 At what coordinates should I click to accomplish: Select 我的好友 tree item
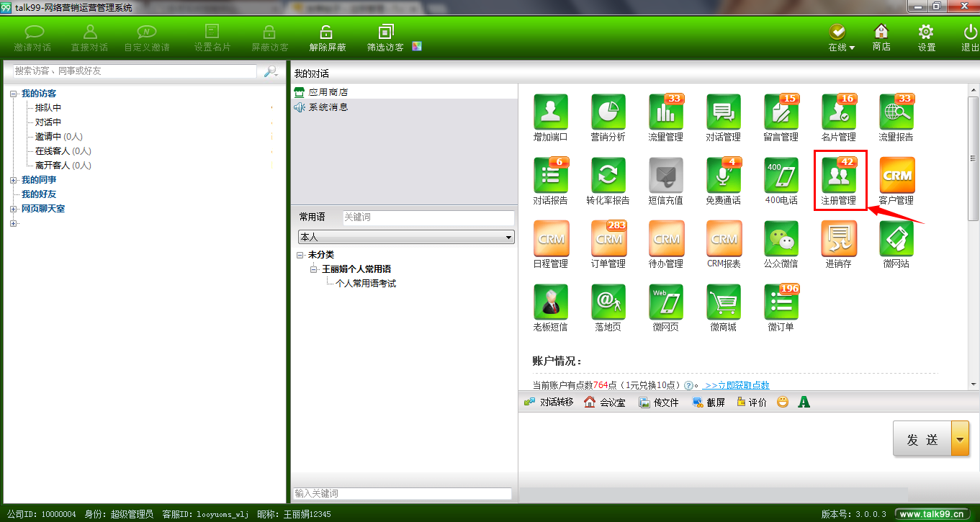[x=39, y=194]
